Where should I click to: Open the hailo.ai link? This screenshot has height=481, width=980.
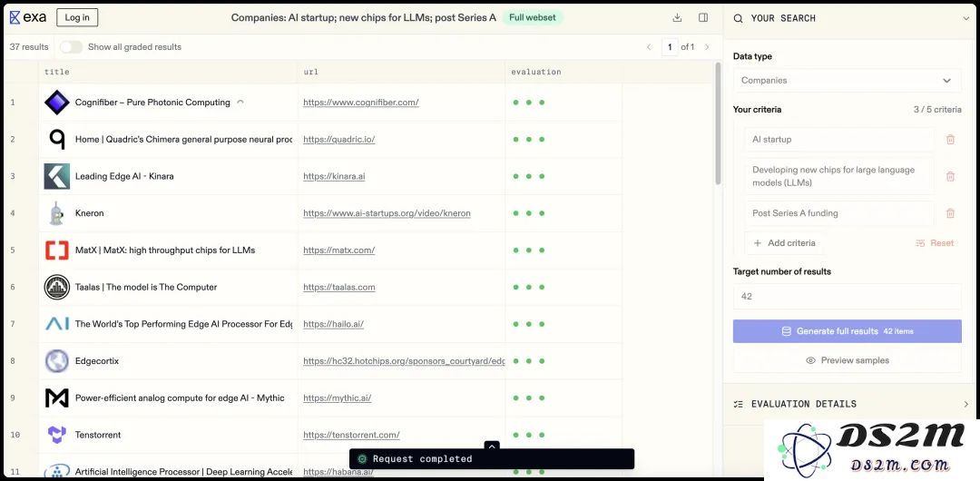(334, 324)
